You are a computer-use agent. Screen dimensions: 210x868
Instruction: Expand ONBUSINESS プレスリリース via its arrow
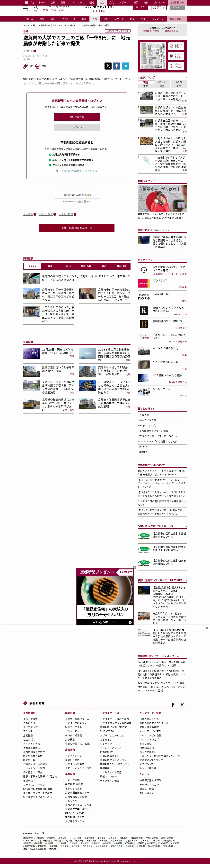[x=186, y=526]
